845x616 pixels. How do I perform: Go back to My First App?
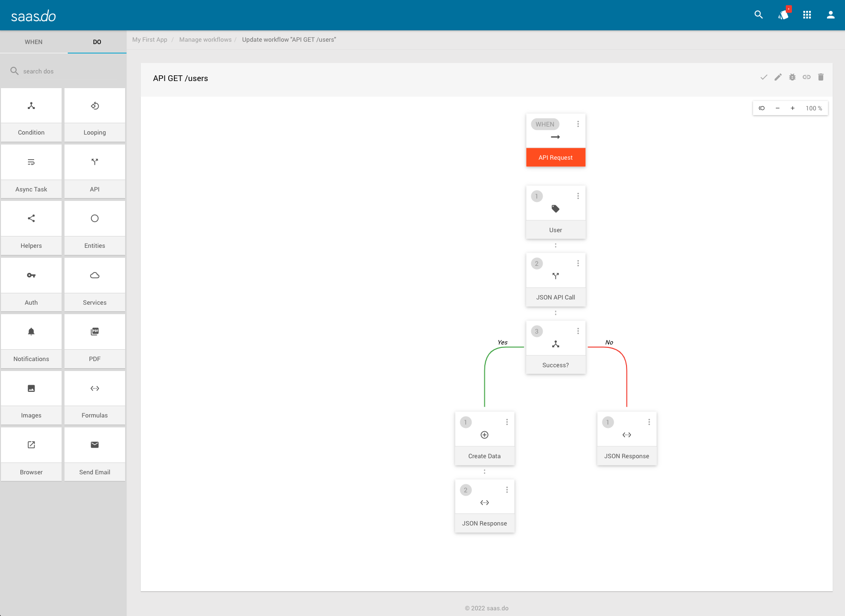pyautogui.click(x=149, y=39)
